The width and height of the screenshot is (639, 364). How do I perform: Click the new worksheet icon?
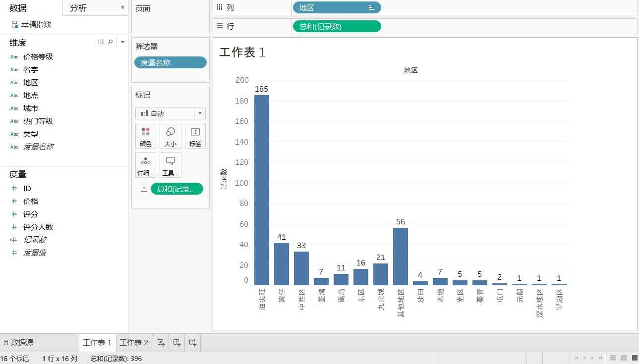click(161, 342)
